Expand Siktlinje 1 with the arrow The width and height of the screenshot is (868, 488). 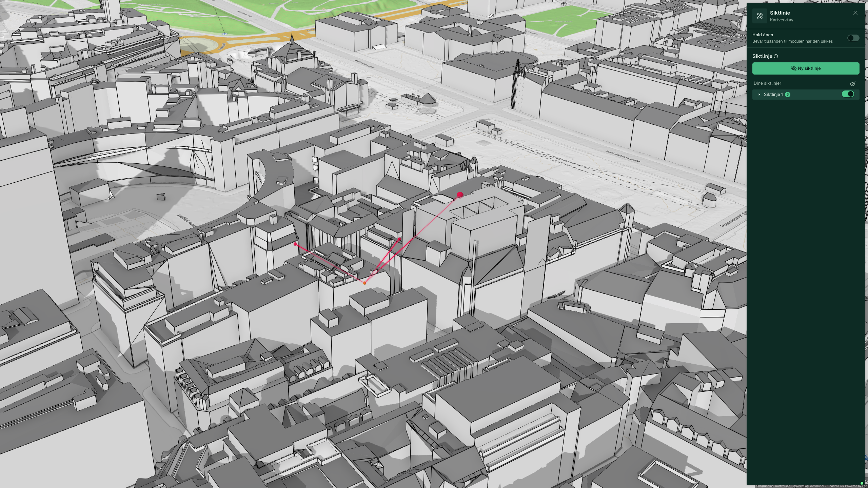point(759,95)
